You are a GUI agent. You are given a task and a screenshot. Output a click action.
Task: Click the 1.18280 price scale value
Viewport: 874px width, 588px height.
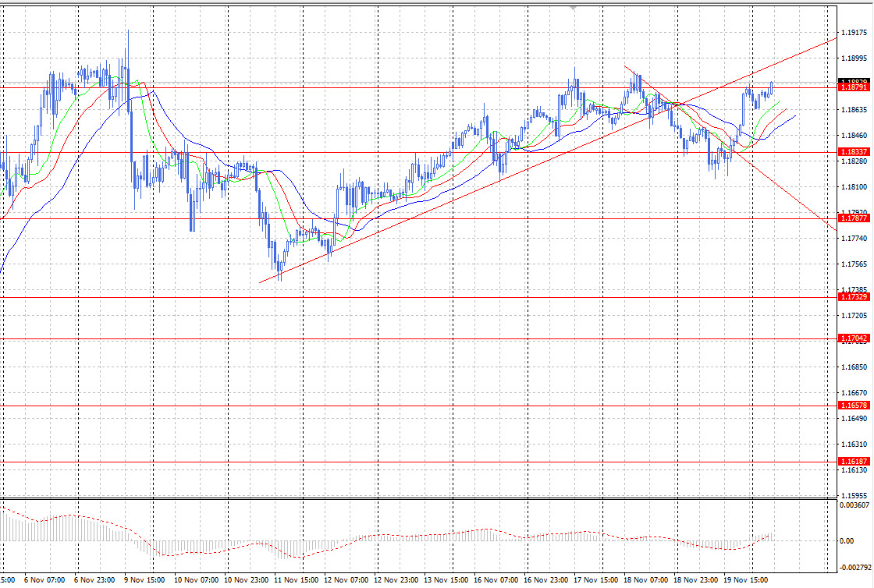(854, 161)
